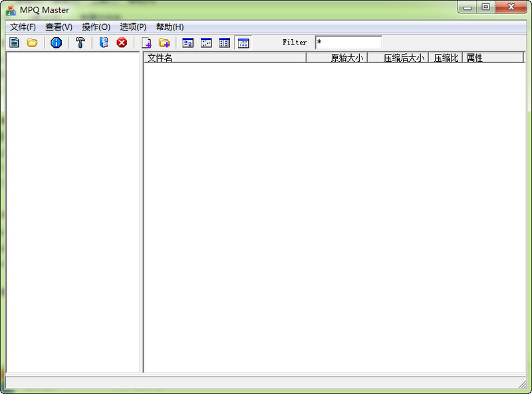This screenshot has width=532, height=394.
Task: Add a folder with folder-plus icon
Action: coord(164,43)
